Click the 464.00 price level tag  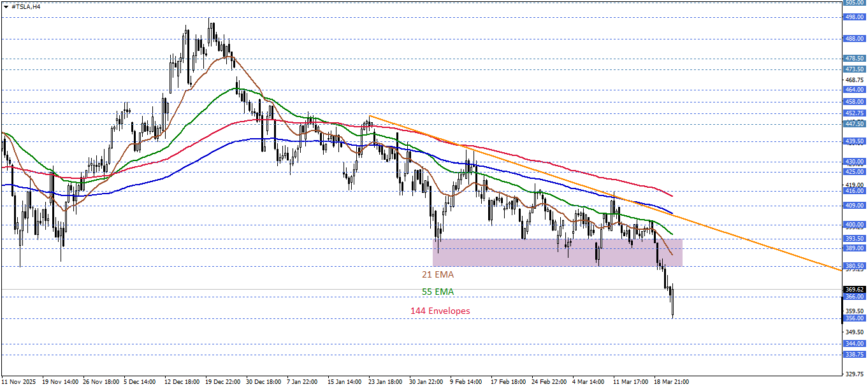pyautogui.click(x=854, y=90)
